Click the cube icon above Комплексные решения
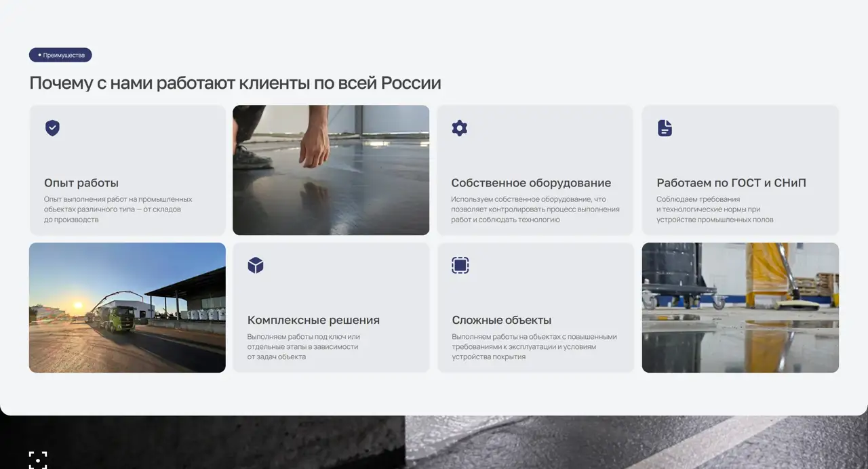 256,265
